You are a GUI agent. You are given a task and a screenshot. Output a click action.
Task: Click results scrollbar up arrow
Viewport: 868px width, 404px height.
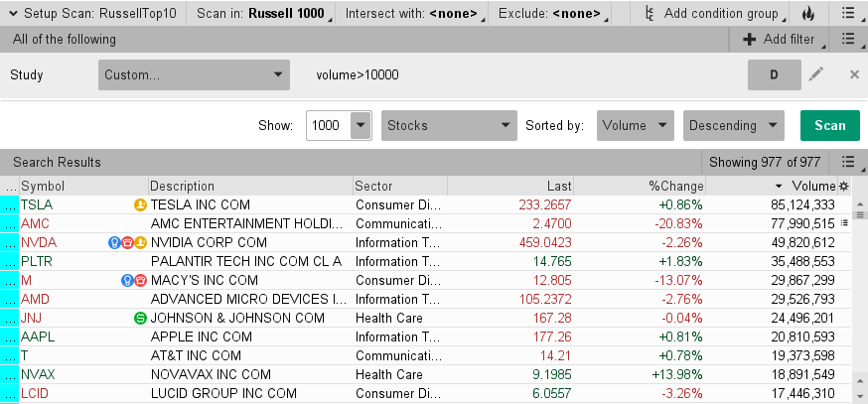point(860,203)
